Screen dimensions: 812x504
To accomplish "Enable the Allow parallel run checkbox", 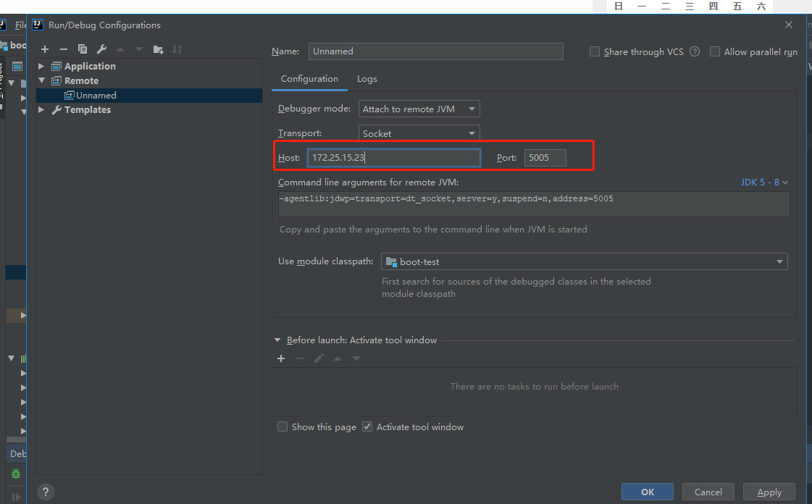I will [715, 51].
